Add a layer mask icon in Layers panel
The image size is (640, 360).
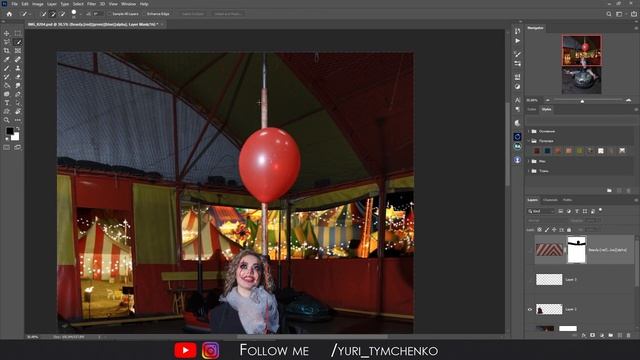coord(593,335)
